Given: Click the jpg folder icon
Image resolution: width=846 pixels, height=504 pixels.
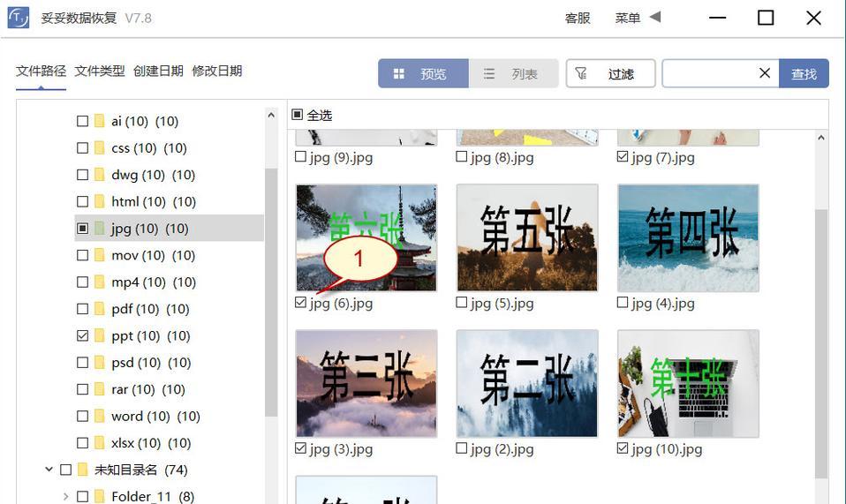Looking at the screenshot, I should (x=99, y=229).
